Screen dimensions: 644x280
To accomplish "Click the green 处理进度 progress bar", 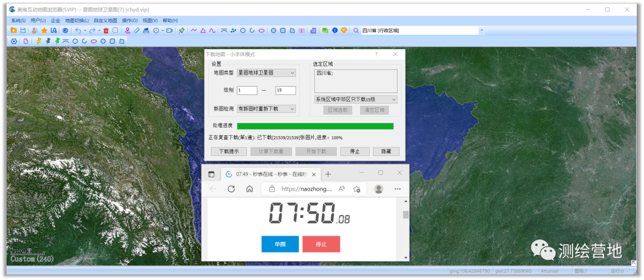I will pos(315,126).
